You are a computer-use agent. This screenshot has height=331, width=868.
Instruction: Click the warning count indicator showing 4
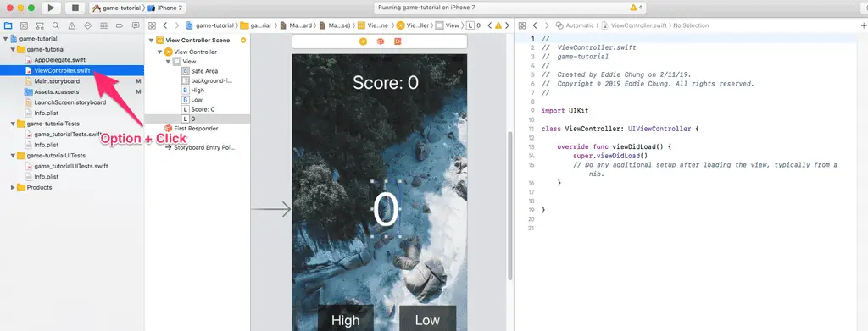636,8
